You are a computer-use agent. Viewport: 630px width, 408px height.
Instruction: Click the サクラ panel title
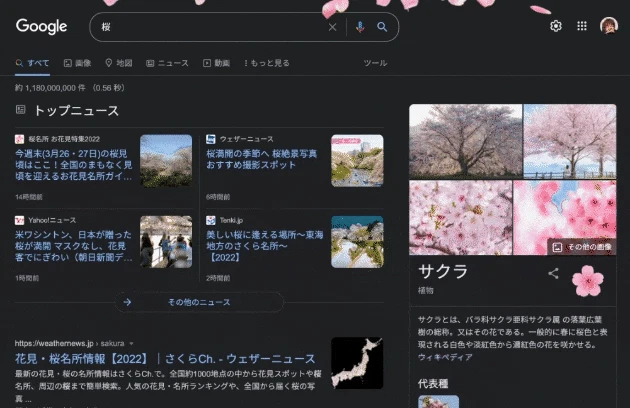pyautogui.click(x=443, y=272)
